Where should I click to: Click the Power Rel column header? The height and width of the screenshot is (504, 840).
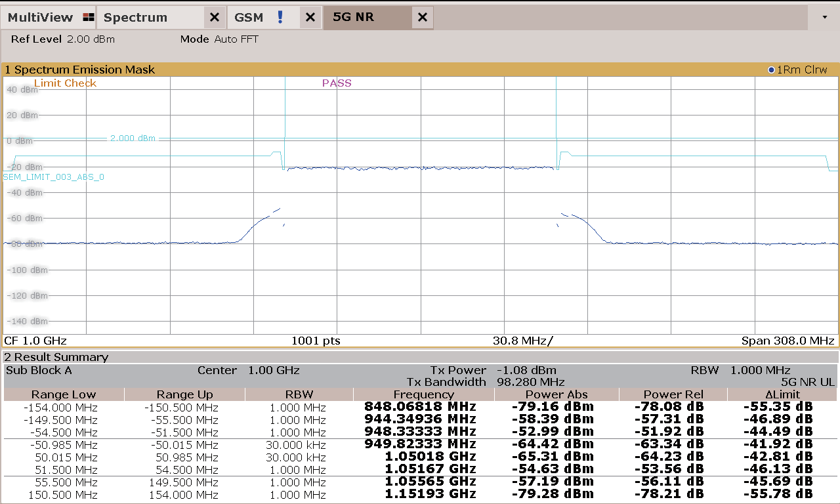click(673, 394)
